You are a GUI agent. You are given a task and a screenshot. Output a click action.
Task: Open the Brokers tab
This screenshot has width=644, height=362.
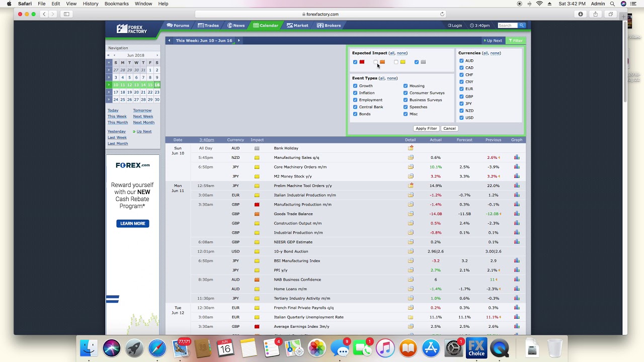pyautogui.click(x=329, y=26)
